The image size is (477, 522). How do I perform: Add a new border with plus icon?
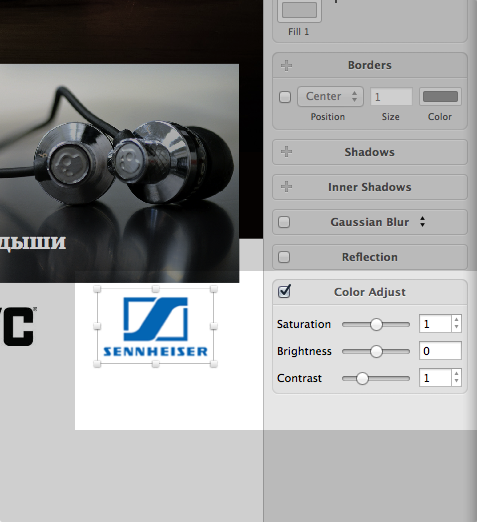point(286,65)
